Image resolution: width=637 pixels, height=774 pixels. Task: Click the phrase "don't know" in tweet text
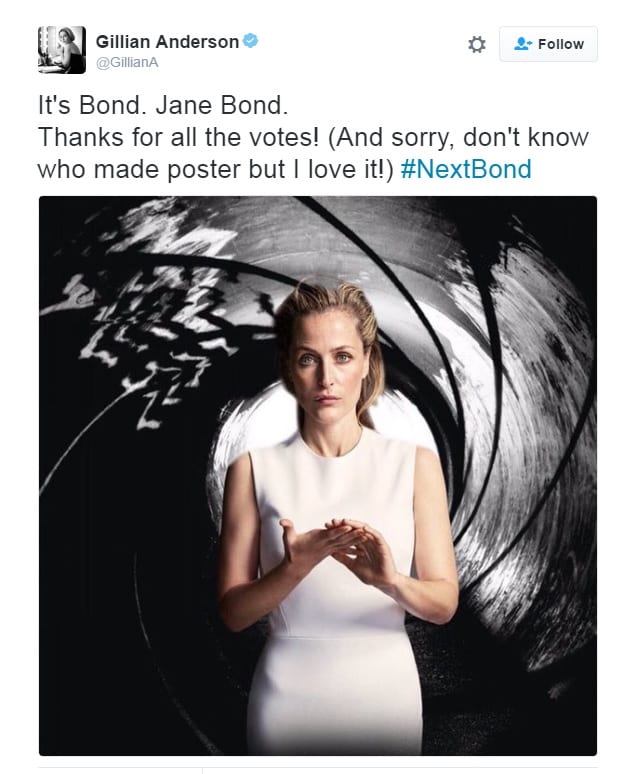pyautogui.click(x=526, y=137)
